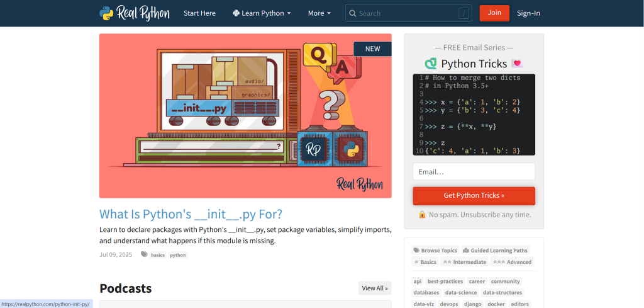The image size is (644, 308).
Task: Click the basics tag under the article
Action: point(158,255)
